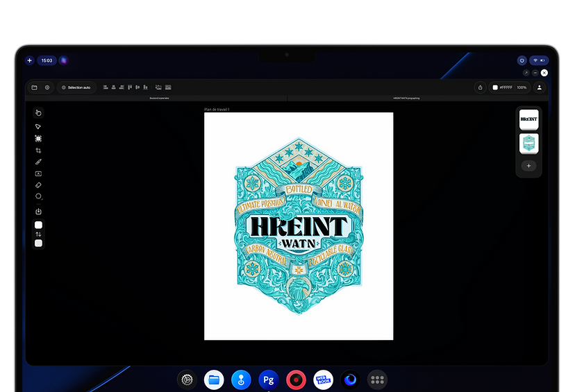Open the Files folder app in the dock

coord(214,380)
